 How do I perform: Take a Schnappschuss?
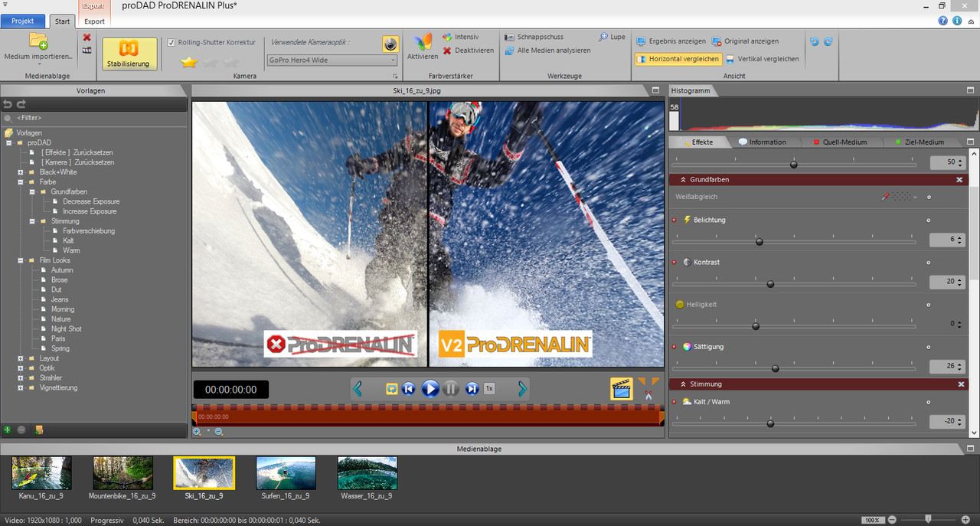pos(534,37)
